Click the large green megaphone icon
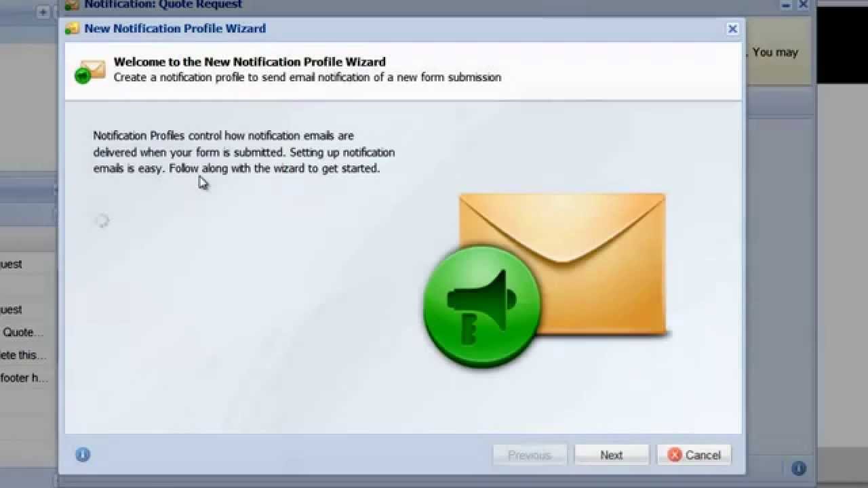Screen dimensions: 868x488 pos(482,306)
